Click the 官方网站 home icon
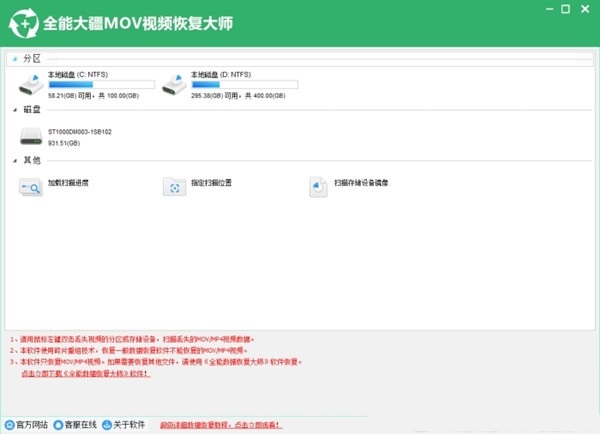Screen dimensions: 600x434 (10, 425)
